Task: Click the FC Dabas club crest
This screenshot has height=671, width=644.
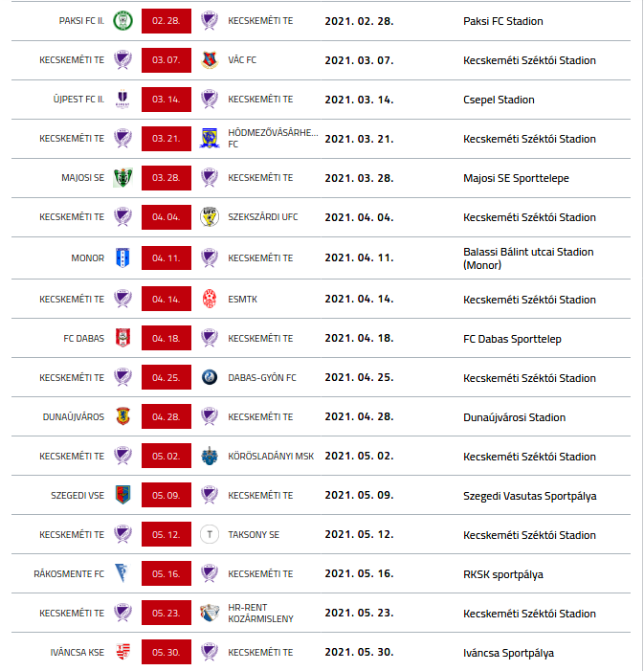Action: [122, 338]
